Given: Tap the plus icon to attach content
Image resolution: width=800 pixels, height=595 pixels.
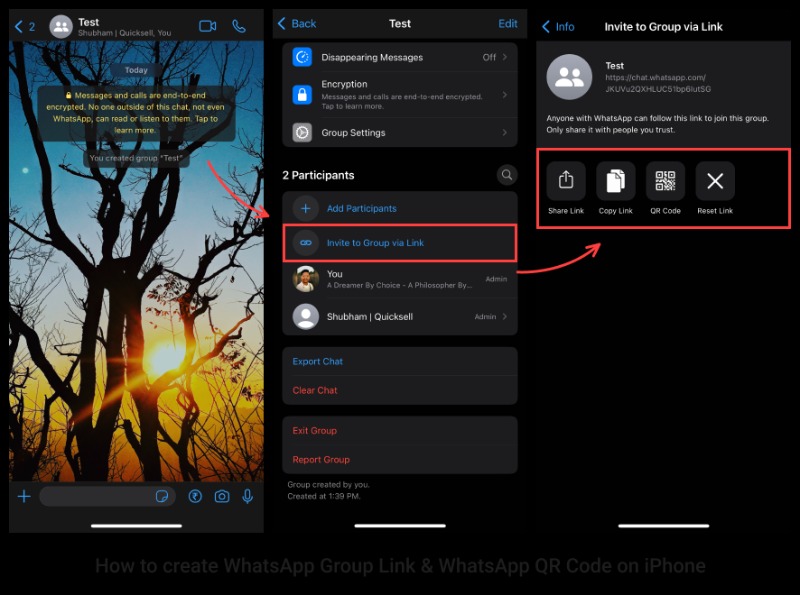Looking at the screenshot, I should 24,496.
